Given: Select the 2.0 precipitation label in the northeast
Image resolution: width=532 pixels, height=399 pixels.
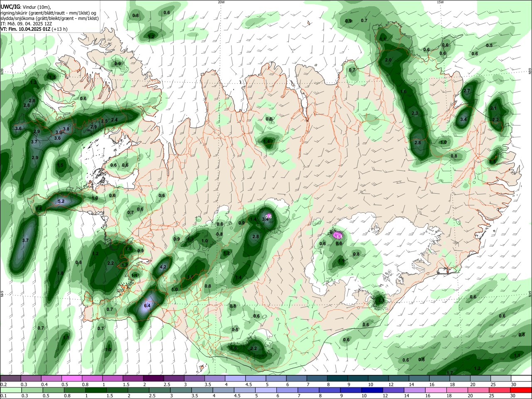Looking at the screenshot, I should click(x=389, y=60).
